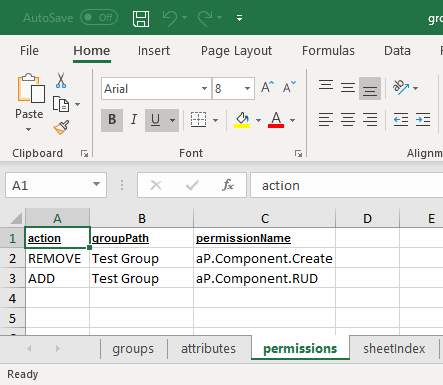Image resolution: width=443 pixels, height=385 pixels.
Task: Click the Select All corner triangle
Action: (x=16, y=219)
